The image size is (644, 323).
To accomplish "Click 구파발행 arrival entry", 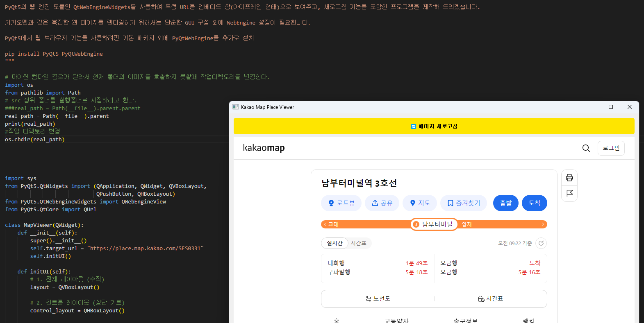I will (339, 272).
